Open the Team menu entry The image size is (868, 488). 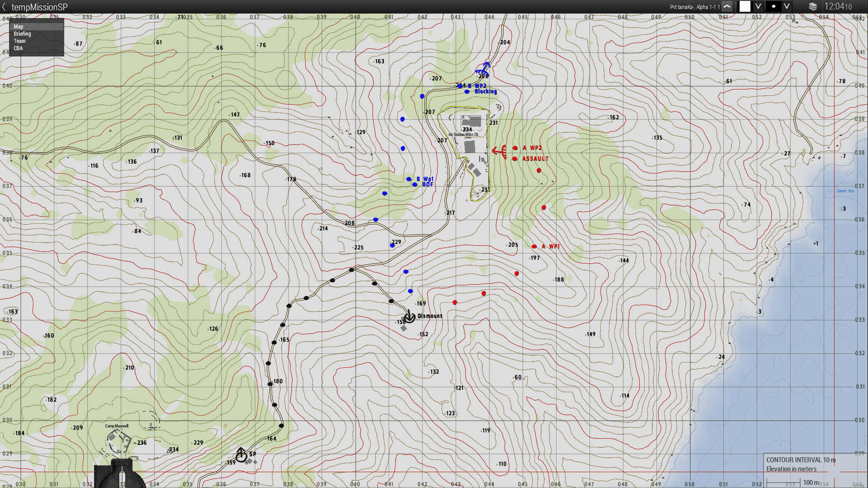click(x=19, y=41)
